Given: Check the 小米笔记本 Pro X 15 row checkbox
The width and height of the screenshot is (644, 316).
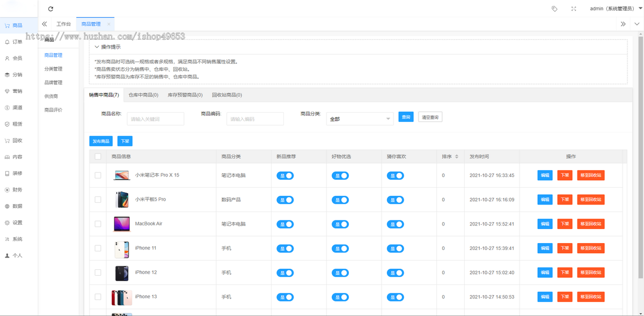Looking at the screenshot, I should tap(98, 175).
